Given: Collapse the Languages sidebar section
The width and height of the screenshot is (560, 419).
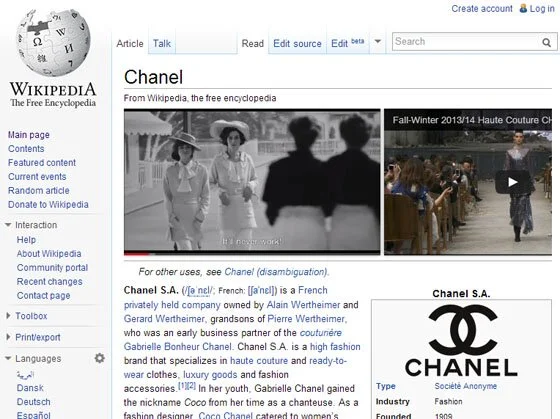Looking at the screenshot, I should pos(8,358).
